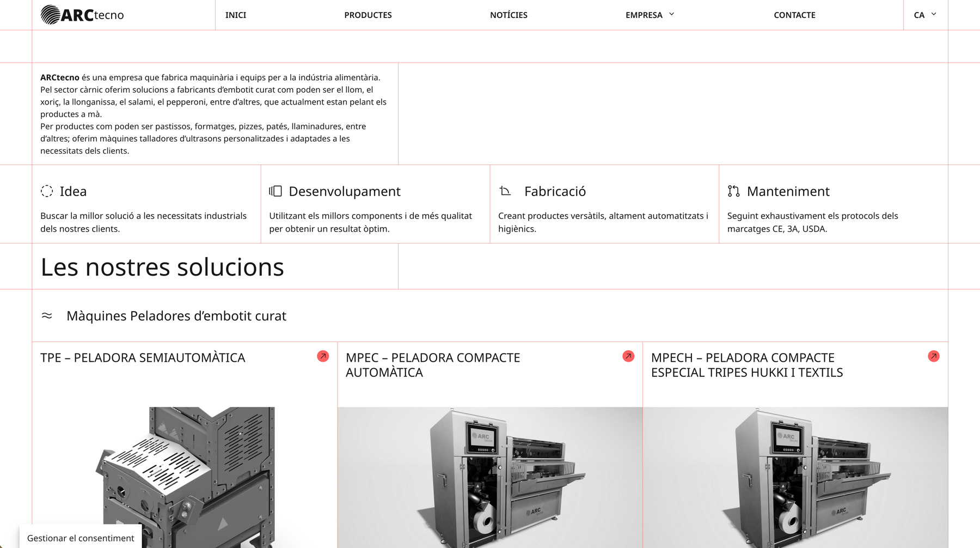
Task: Open the PRODUCTES menu item
Action: coord(368,15)
